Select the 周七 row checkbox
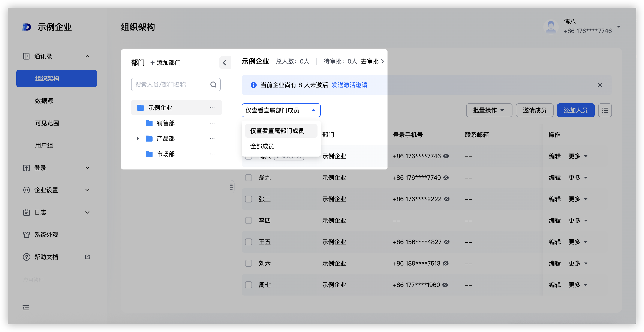This screenshot has width=644, height=332. tap(248, 285)
